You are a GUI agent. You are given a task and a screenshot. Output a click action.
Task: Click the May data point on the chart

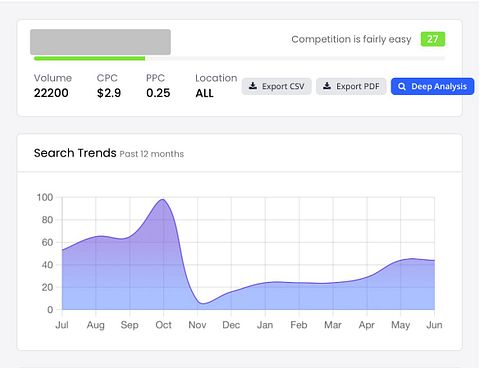[401, 260]
